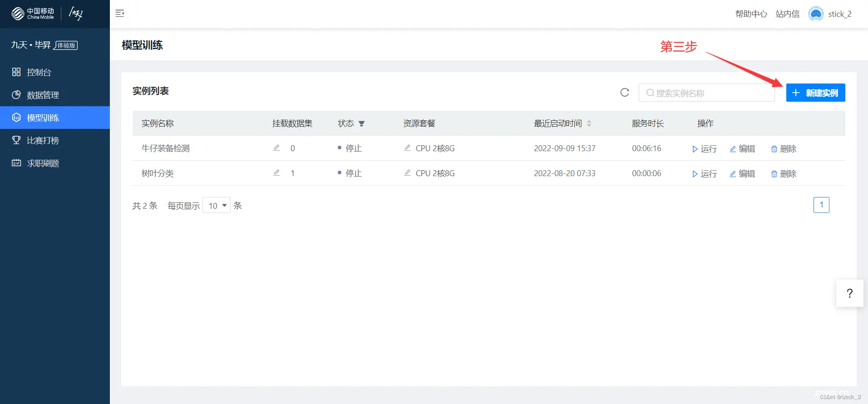The width and height of the screenshot is (868, 404).
Task: Open the help question mark widget
Action: tap(849, 293)
